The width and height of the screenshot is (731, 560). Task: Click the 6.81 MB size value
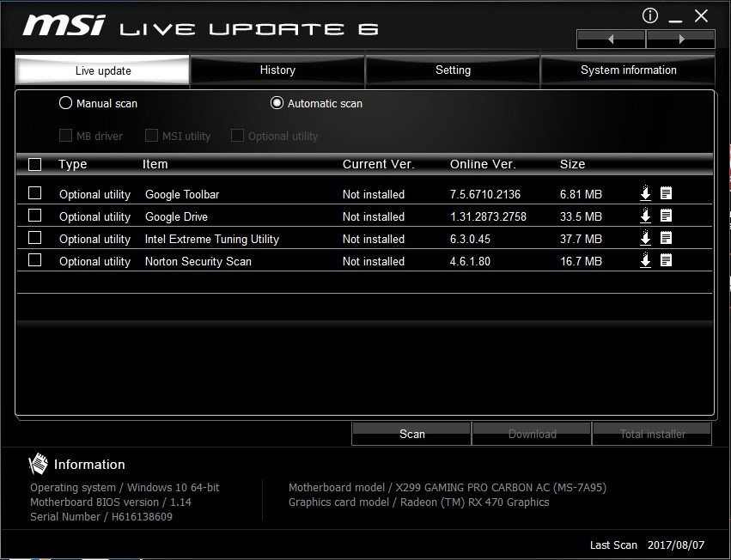(x=581, y=194)
